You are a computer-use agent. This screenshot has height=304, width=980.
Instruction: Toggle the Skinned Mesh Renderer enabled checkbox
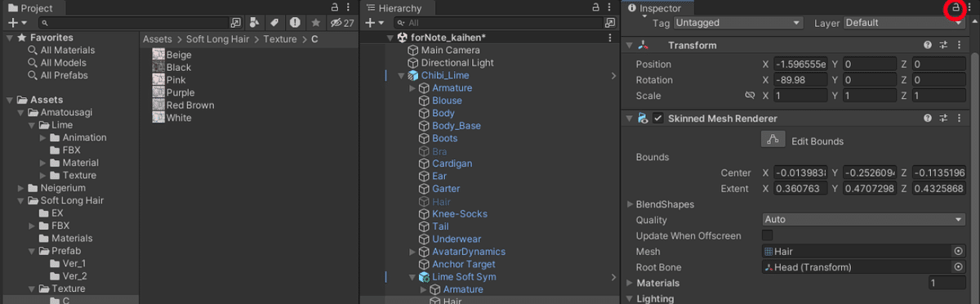coord(657,118)
